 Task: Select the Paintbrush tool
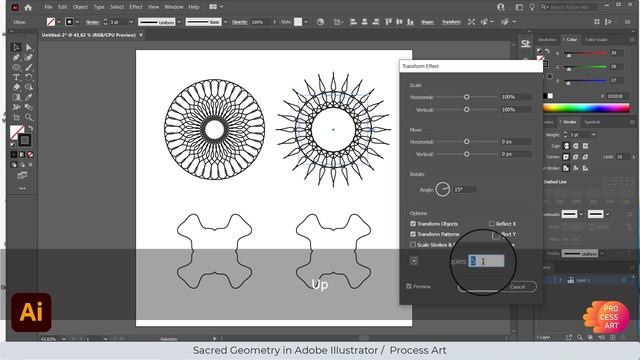point(29,67)
